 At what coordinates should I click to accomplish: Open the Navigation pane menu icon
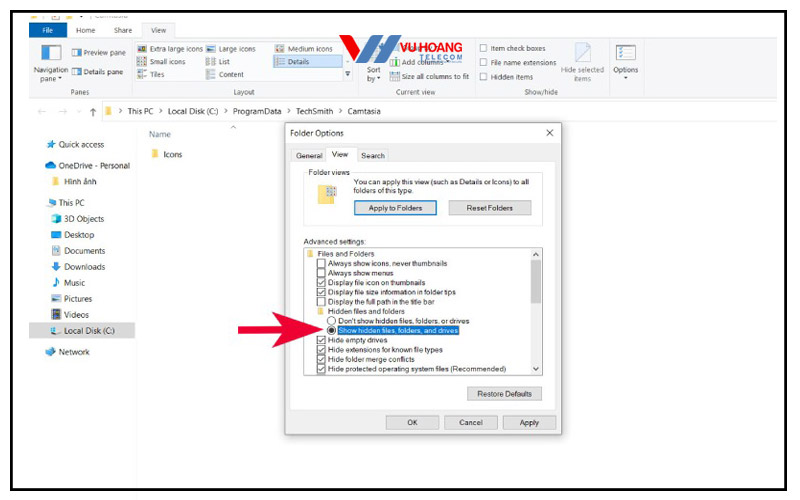(50, 53)
